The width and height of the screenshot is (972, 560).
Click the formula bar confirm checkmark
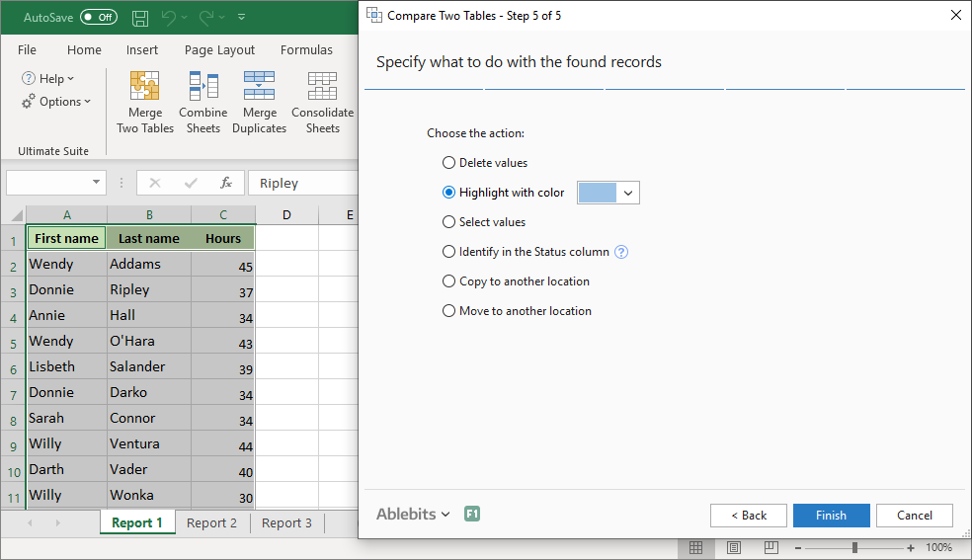191,183
